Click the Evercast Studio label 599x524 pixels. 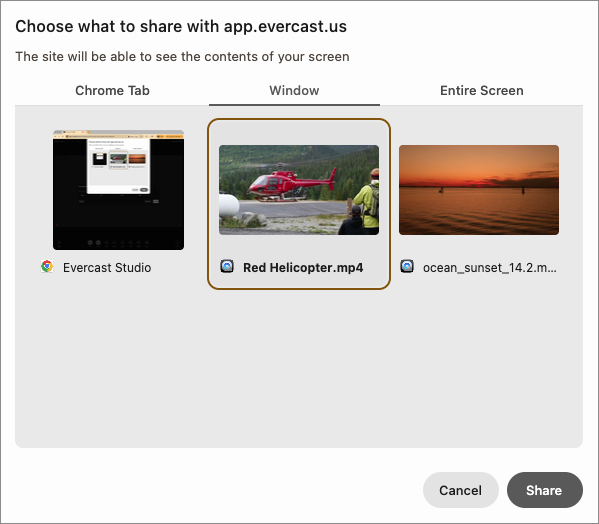click(x=107, y=268)
